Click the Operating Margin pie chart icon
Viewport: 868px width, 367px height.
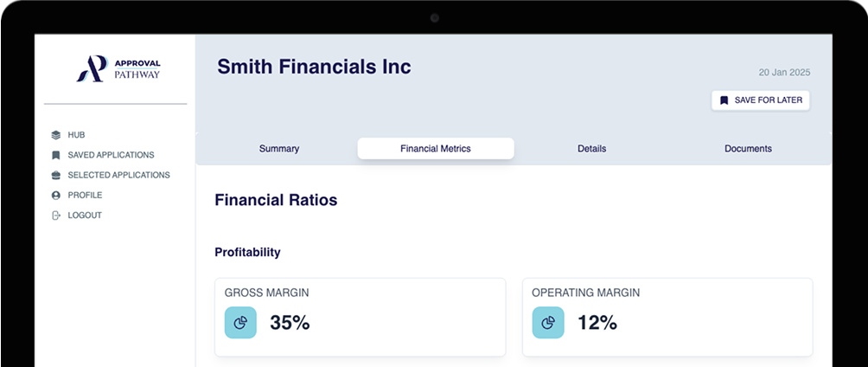point(548,323)
